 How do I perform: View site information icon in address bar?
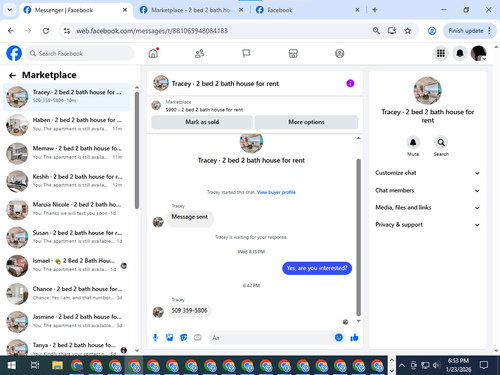pos(67,31)
